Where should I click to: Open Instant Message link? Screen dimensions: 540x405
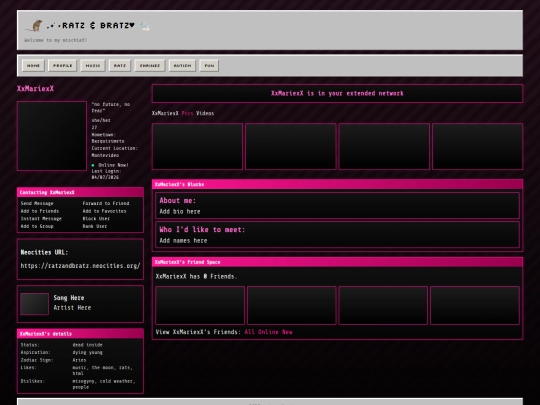(41, 218)
